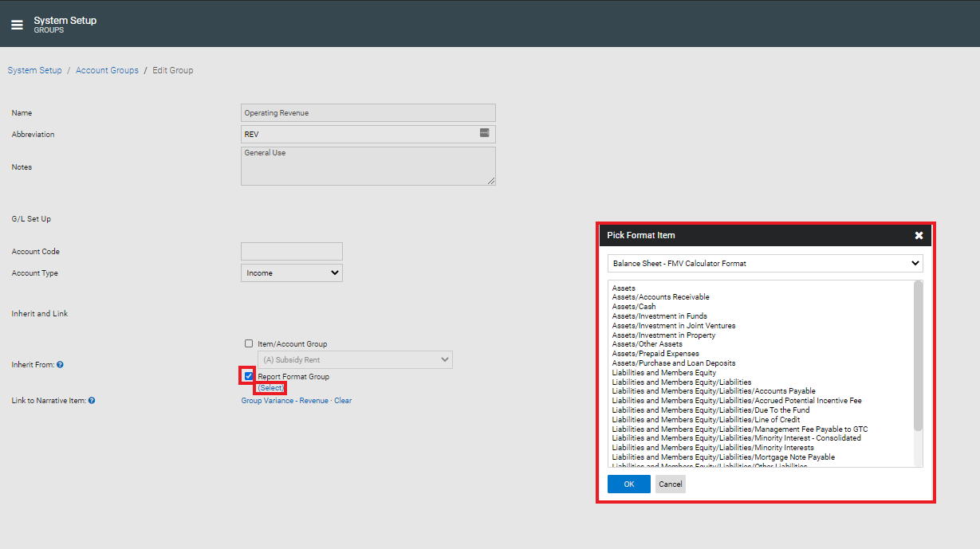Click the format list scrollbar
980x549 pixels.
[x=918, y=356]
